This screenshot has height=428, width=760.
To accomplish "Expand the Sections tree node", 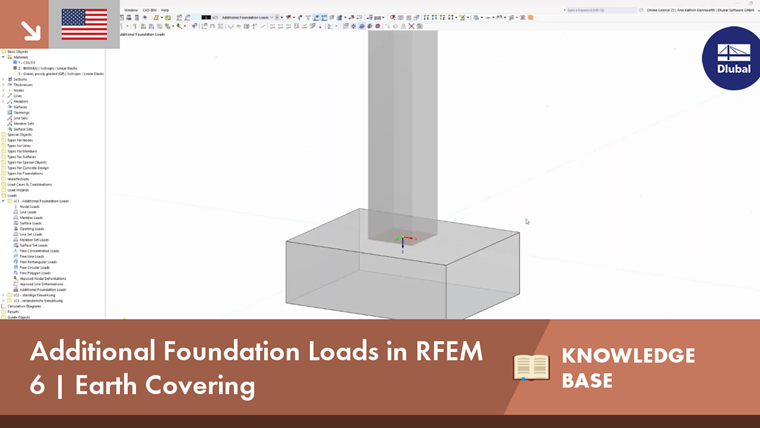I will pyautogui.click(x=3, y=79).
